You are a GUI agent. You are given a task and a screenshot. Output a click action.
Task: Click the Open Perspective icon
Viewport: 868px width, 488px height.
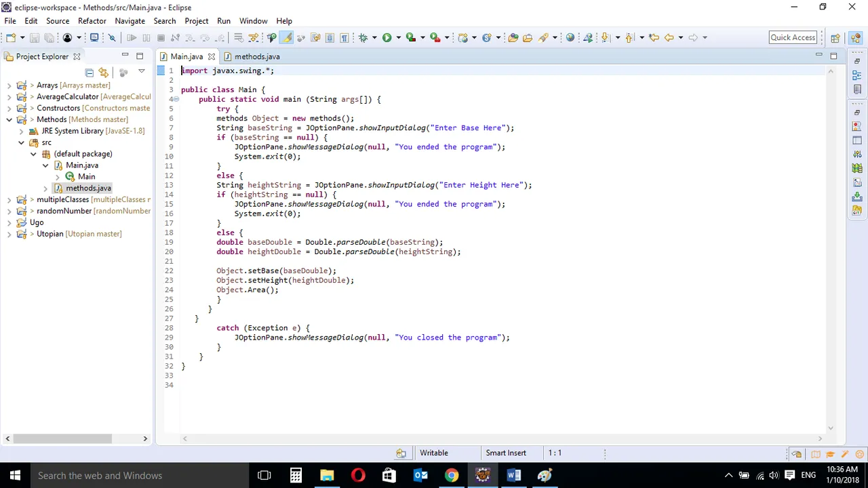click(x=835, y=38)
